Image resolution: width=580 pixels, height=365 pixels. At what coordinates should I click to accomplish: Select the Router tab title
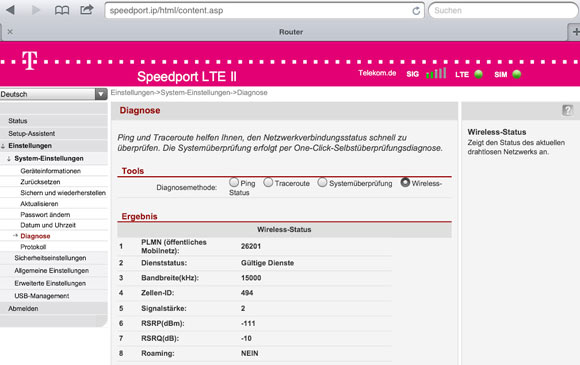point(291,32)
